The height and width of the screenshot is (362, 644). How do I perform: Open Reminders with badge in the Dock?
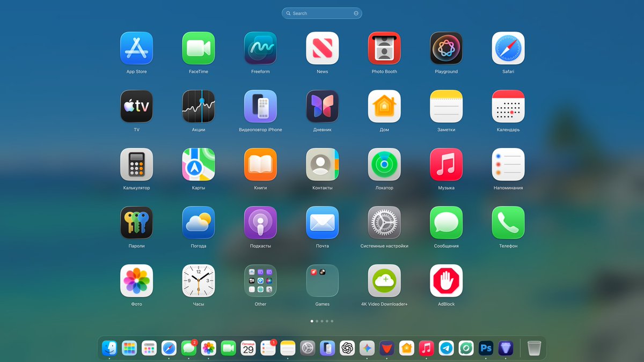click(x=268, y=348)
